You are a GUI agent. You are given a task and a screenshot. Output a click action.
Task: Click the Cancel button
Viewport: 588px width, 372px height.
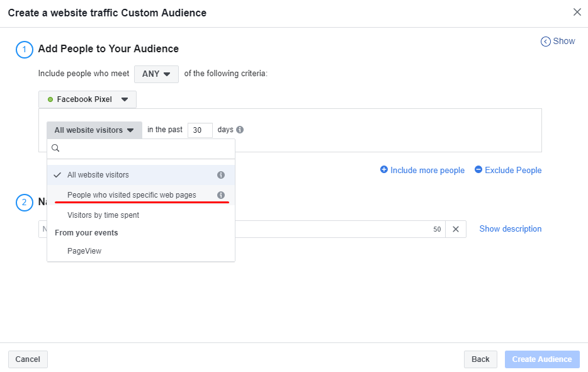tap(28, 359)
